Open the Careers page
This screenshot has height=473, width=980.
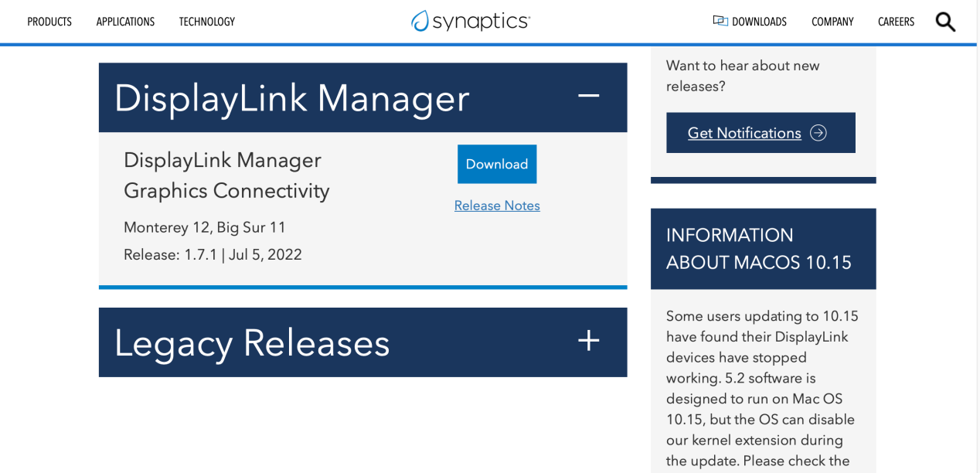tap(896, 22)
